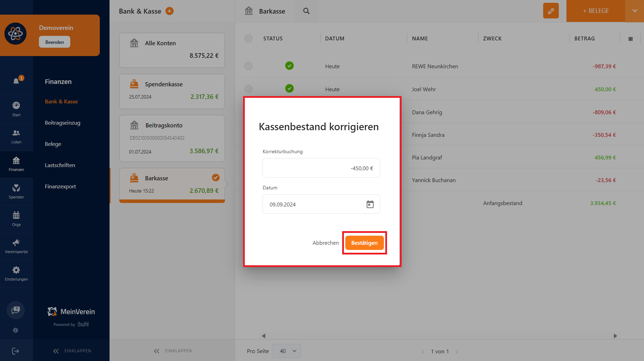
Task: Sort by ZWECK column header
Action: pos(492,39)
